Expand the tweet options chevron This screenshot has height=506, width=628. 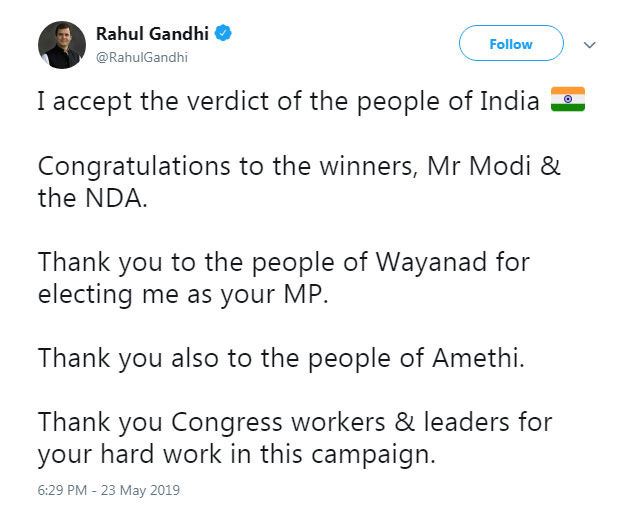pos(589,45)
